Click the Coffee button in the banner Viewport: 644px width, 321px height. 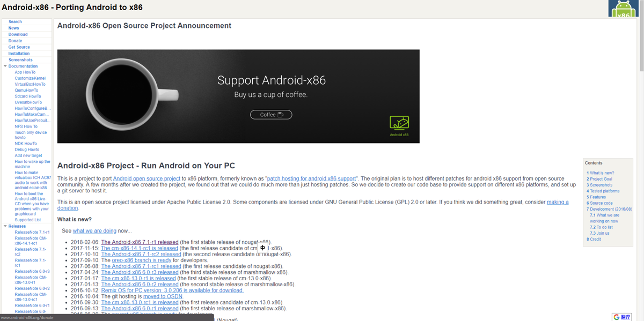[271, 115]
